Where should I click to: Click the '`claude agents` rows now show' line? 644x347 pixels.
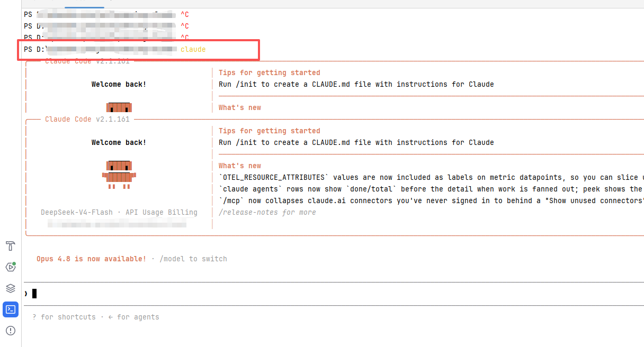pos(431,189)
